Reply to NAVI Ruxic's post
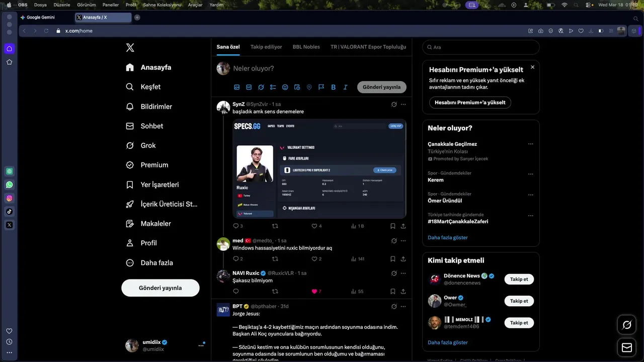 tap(236, 291)
